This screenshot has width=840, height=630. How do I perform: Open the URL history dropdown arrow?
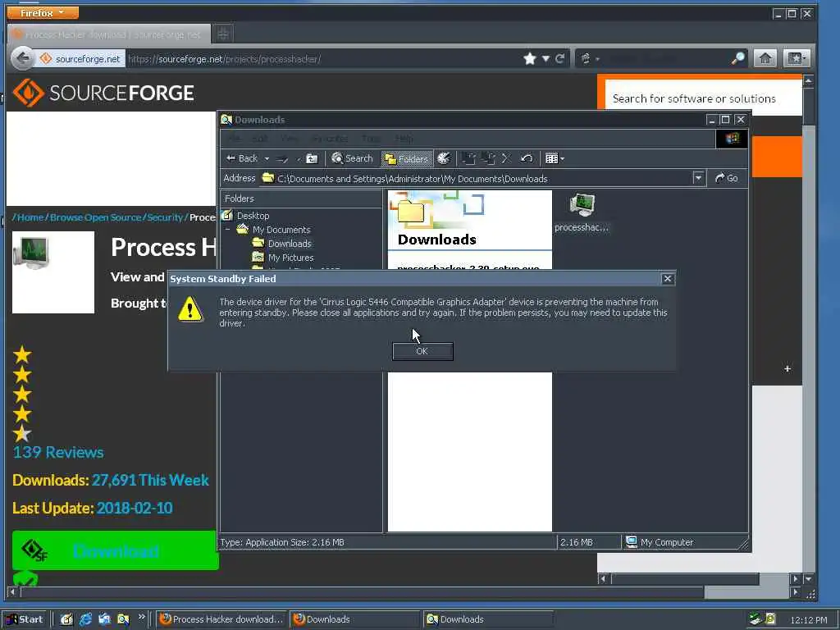point(546,58)
